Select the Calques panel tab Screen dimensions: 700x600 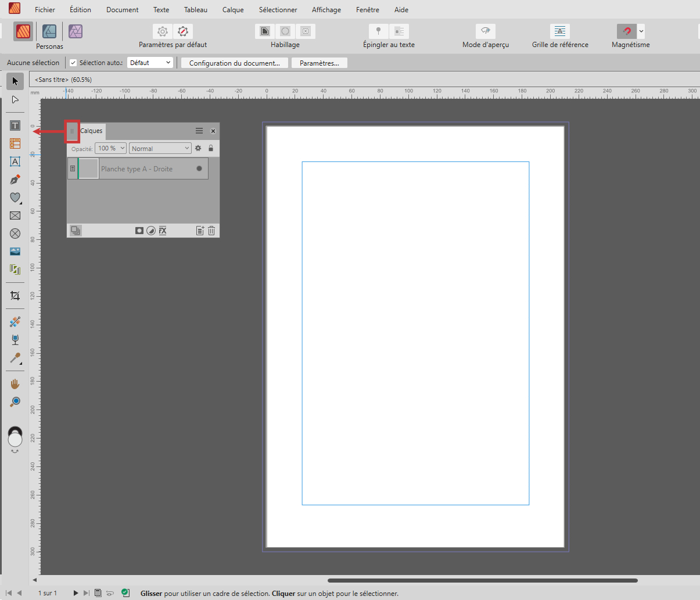91,131
